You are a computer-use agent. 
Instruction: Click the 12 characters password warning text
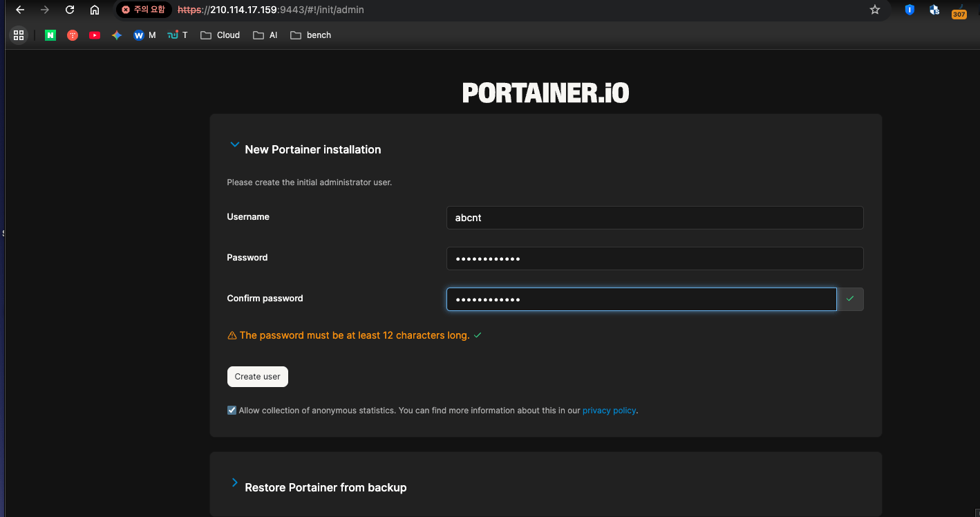click(x=355, y=335)
